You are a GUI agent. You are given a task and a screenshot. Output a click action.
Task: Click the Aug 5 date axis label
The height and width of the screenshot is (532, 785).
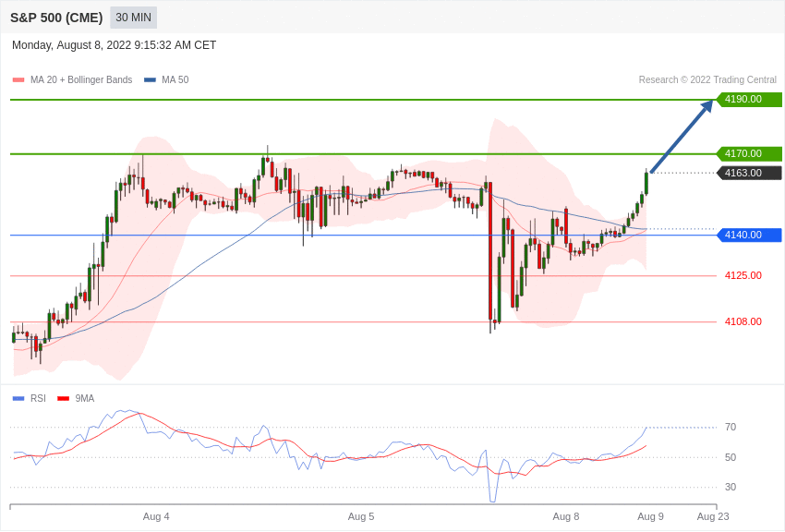361,516
